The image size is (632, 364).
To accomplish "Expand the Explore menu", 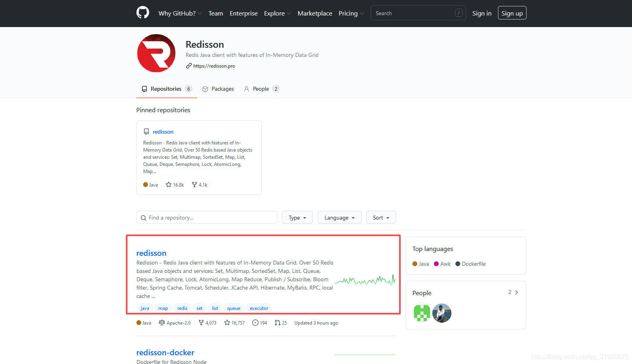I will (x=277, y=13).
